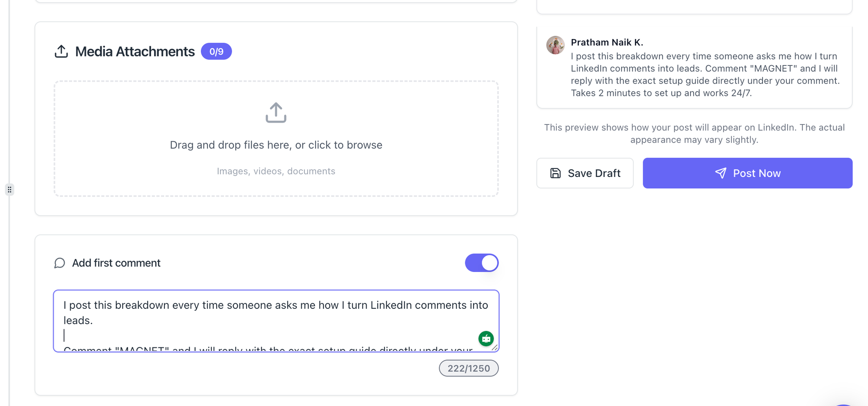Click the Pratham Naik K. name in preview
The height and width of the screenshot is (406, 868).
click(x=607, y=43)
